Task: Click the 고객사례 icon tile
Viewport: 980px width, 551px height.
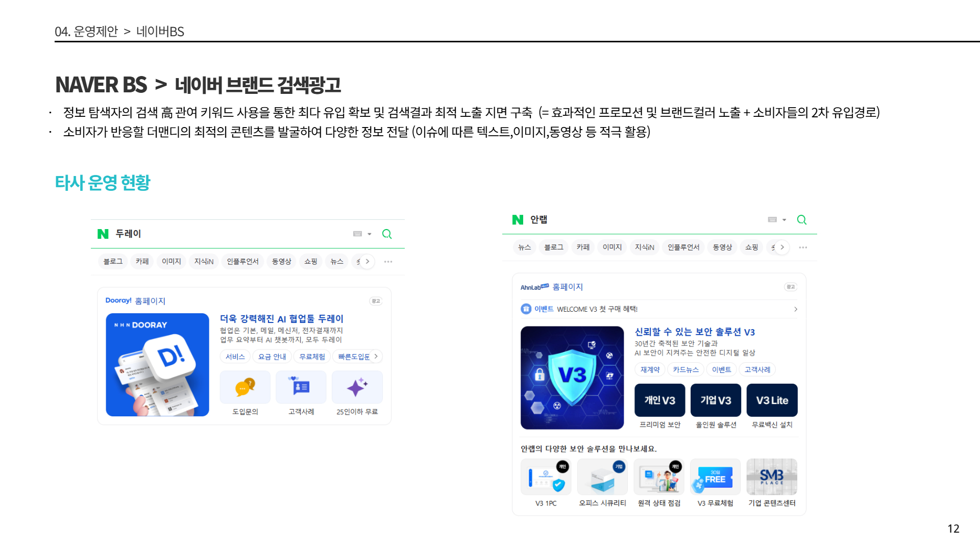Action: pos(301,388)
